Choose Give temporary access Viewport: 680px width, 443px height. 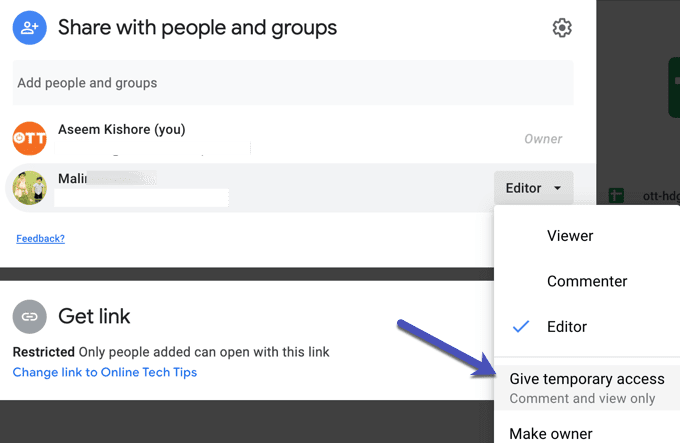tap(587, 379)
